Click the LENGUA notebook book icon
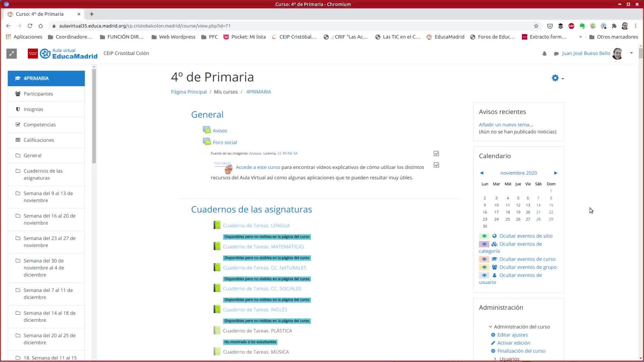 point(217,225)
